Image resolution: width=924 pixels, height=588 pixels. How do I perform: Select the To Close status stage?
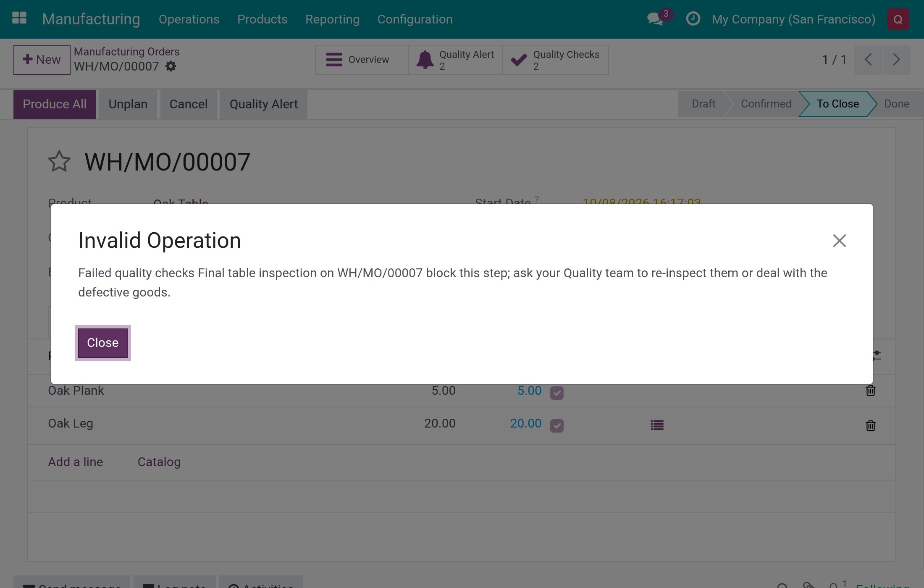pyautogui.click(x=838, y=104)
